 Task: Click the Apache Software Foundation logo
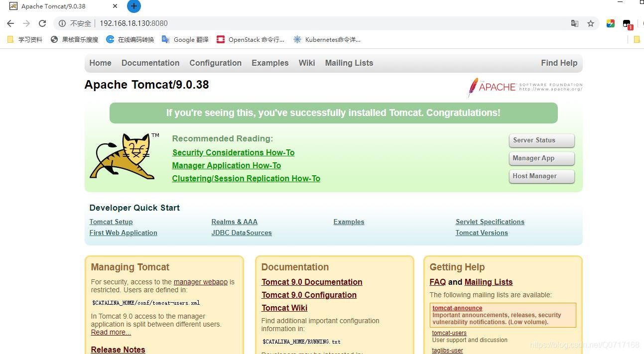[x=525, y=87]
